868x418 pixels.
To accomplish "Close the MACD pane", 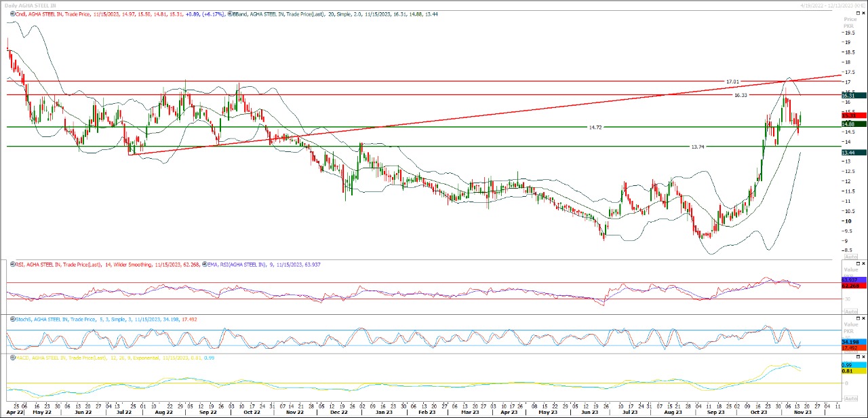I will (863, 356).
